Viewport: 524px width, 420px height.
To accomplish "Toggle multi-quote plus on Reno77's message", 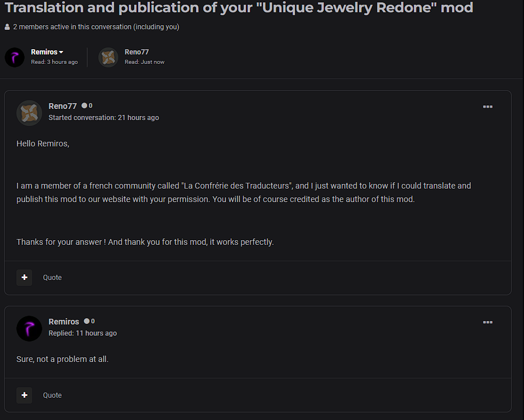I will click(x=24, y=277).
